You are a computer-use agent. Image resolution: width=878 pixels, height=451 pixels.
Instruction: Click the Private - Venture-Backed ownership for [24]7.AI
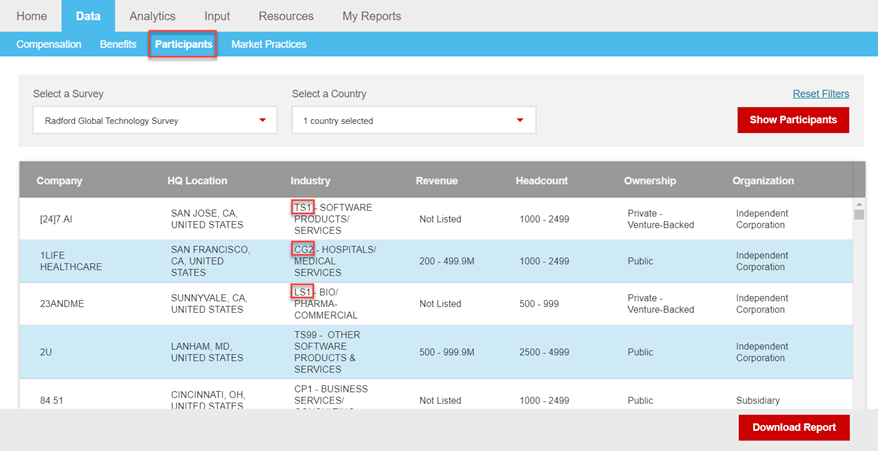click(661, 219)
